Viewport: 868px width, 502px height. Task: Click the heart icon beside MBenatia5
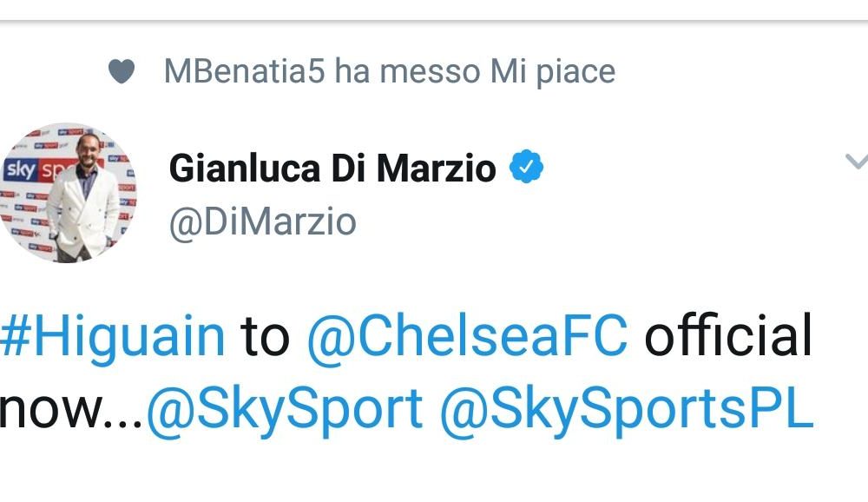pos(122,71)
